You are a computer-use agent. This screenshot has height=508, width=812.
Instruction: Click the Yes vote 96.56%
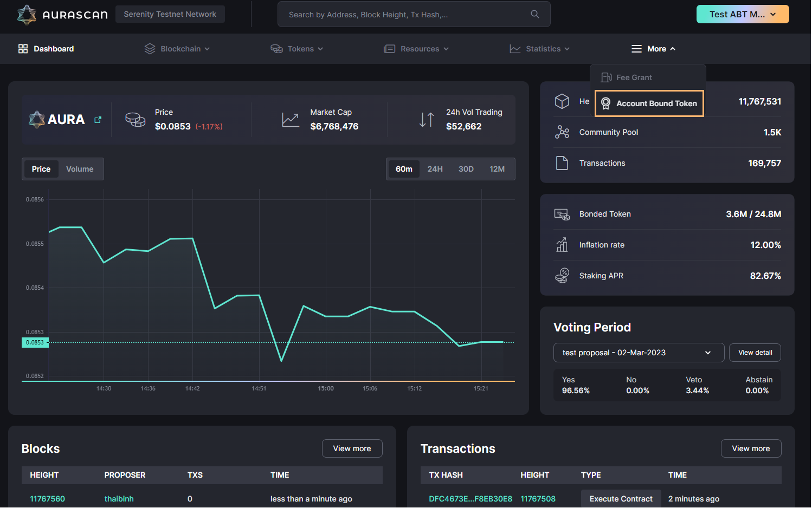pyautogui.click(x=576, y=390)
